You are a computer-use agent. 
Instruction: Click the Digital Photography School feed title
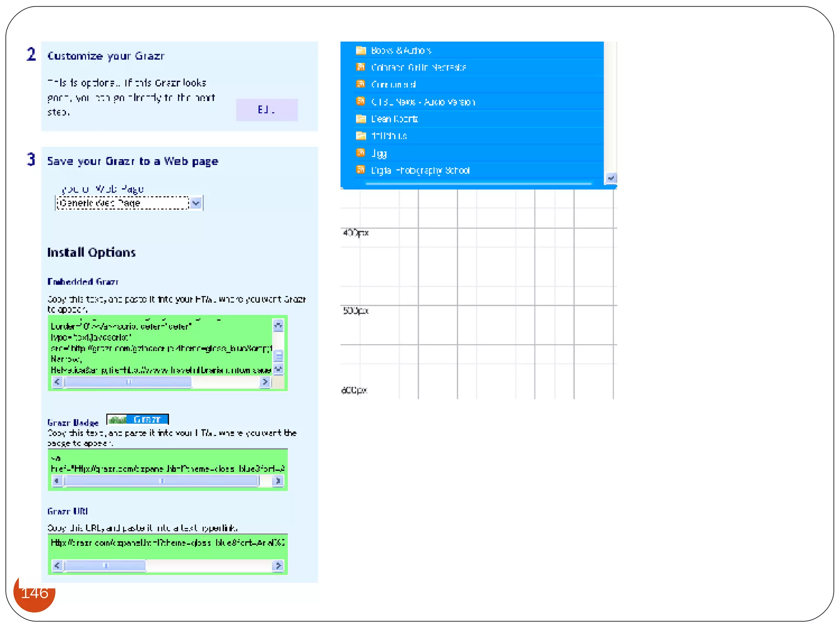tap(420, 170)
